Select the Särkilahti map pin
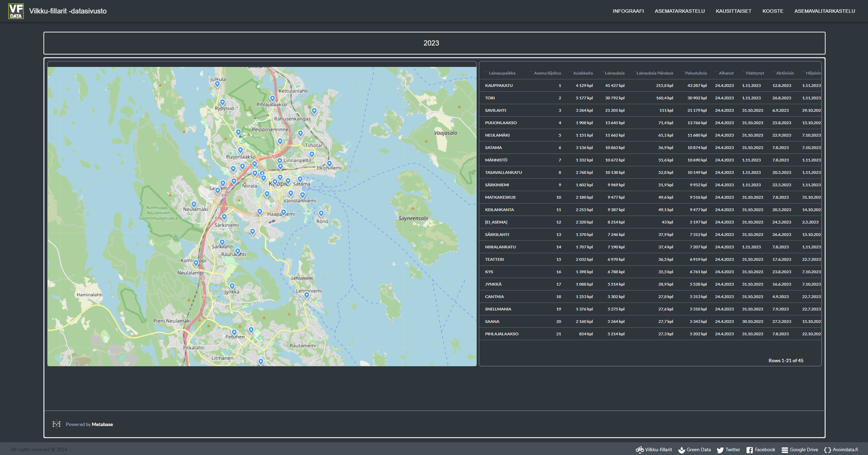This screenshot has height=455, width=868. point(222,243)
